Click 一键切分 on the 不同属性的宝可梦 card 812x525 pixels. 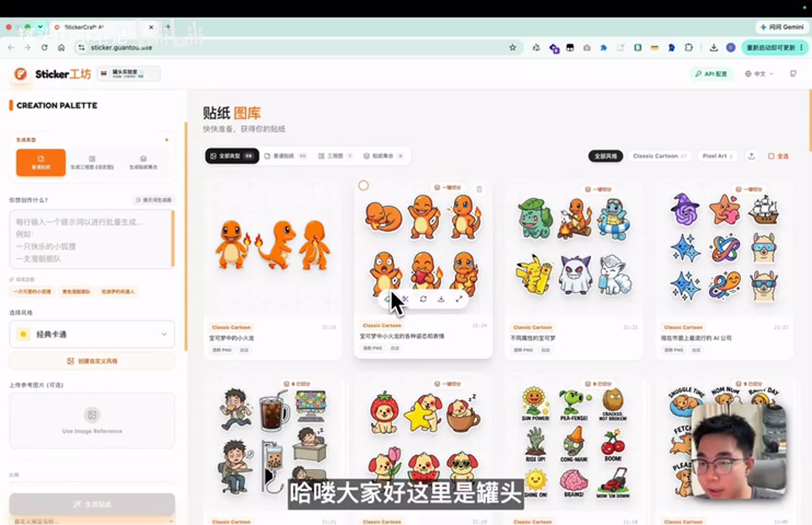[x=598, y=189]
